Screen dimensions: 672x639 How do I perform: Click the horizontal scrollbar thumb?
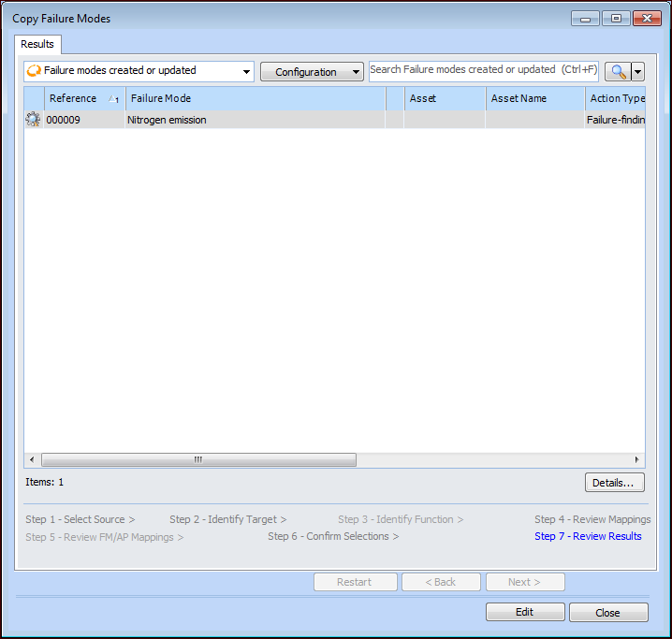click(198, 460)
